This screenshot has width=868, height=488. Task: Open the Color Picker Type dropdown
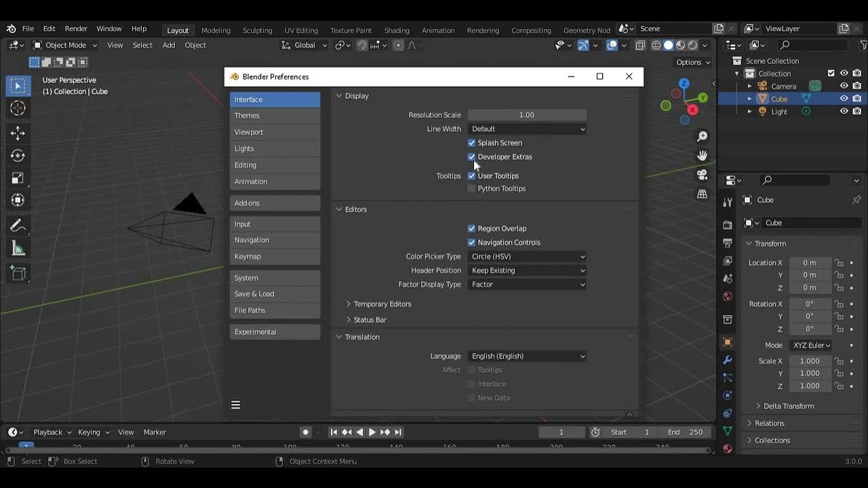click(527, 256)
